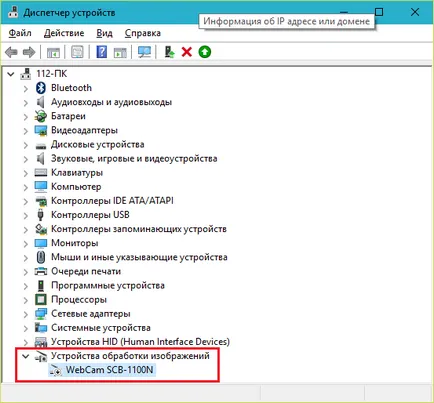Expand Программные устройства category arrow
Image resolution: width=434 pixels, height=403 pixels.
[x=26, y=286]
